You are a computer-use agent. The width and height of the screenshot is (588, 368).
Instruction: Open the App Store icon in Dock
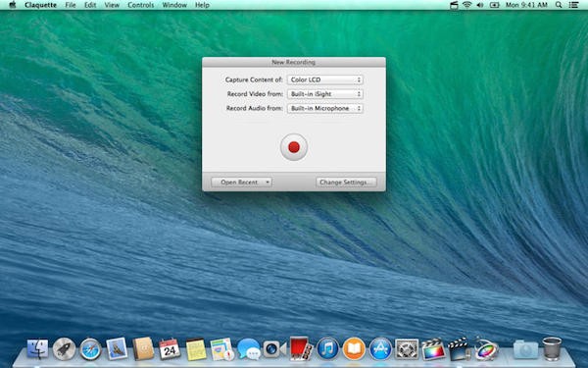coord(380,348)
